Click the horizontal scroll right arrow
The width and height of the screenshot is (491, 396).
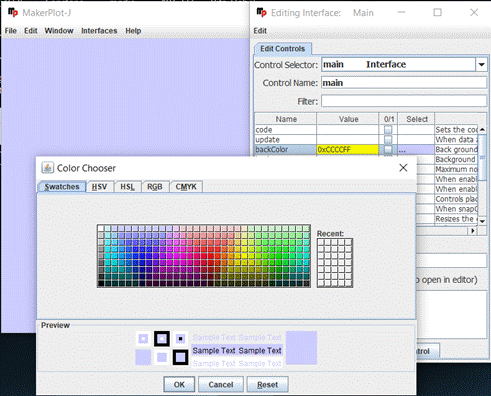point(473,230)
